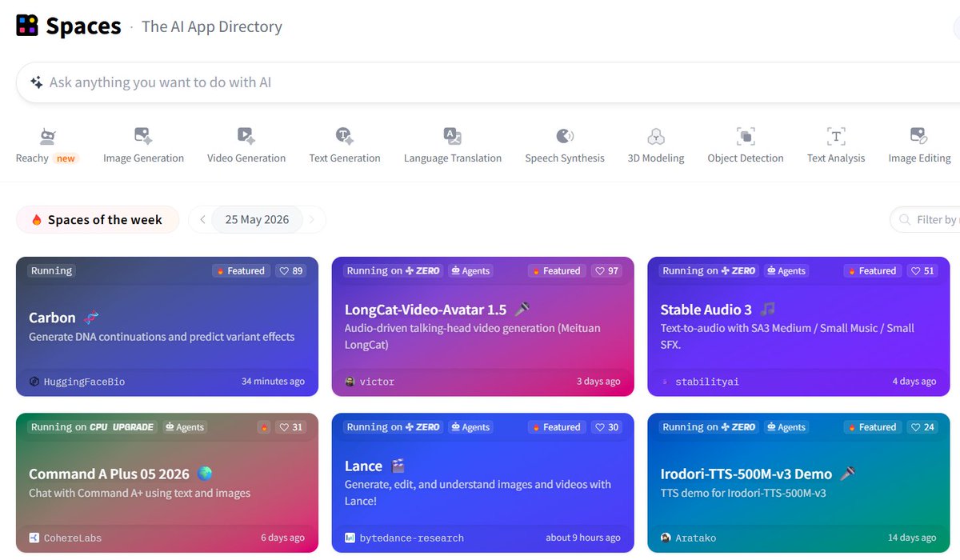Focus the Ask anything AI search field
Image resolution: width=960 pixels, height=560 pixels.
coord(488,82)
